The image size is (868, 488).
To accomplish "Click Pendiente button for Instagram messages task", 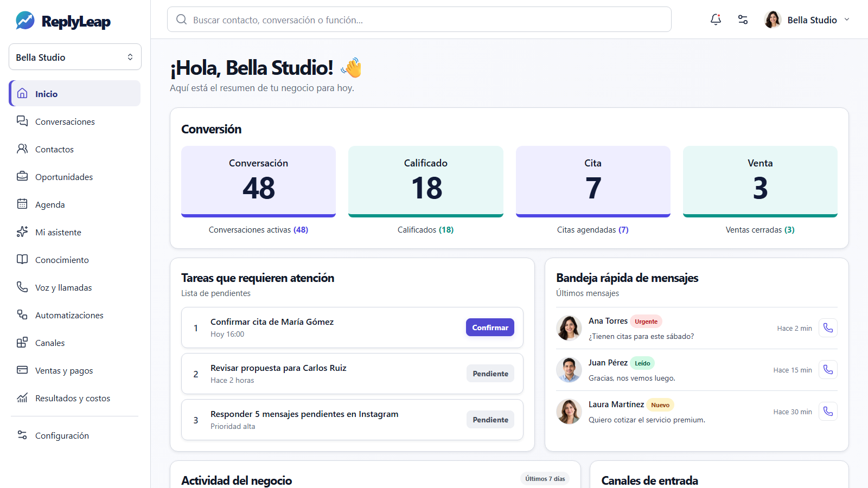I will pos(490,419).
